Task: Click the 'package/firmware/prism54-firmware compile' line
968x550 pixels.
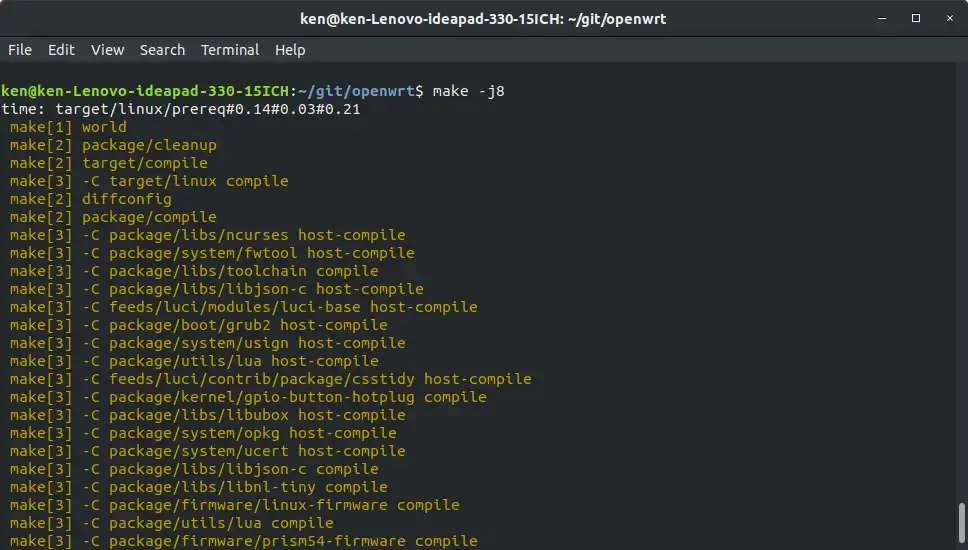Action: click(243, 541)
